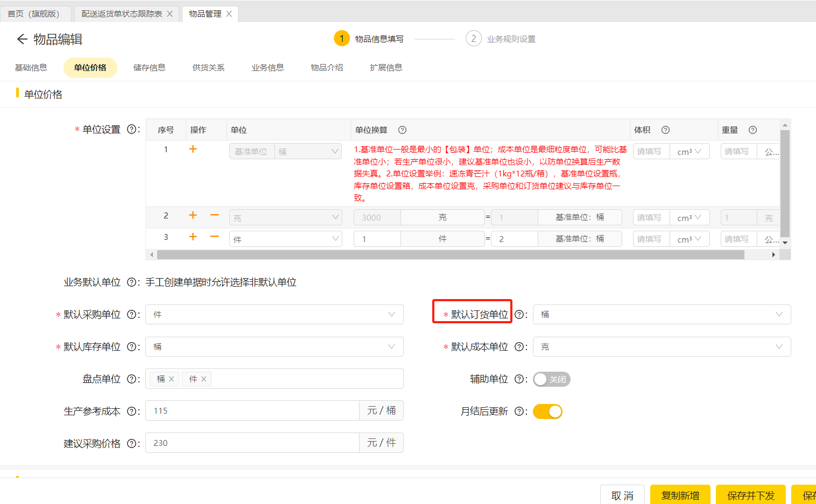Go to the 供货关系 tab

(x=208, y=68)
